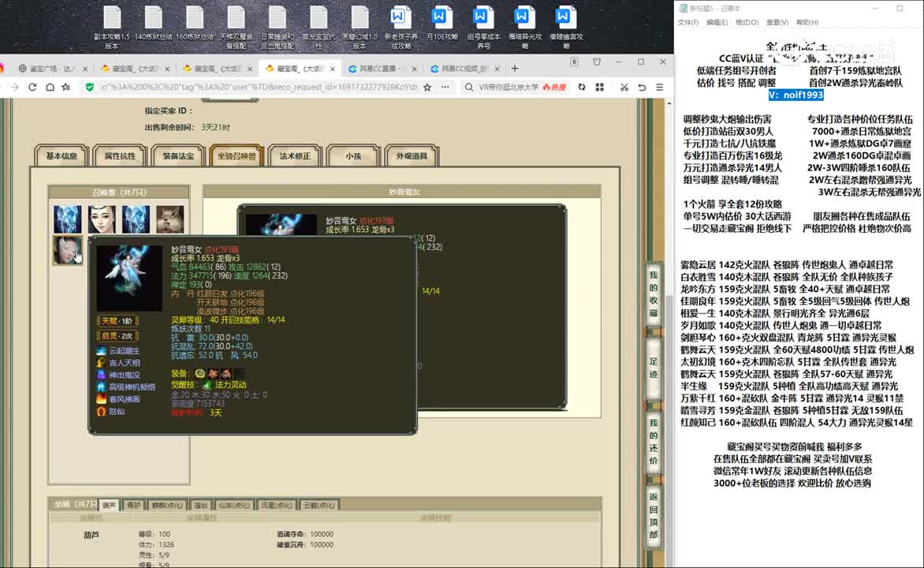Open desktop file 雨登幻域1.0版本
924x568 pixels.
(360, 28)
